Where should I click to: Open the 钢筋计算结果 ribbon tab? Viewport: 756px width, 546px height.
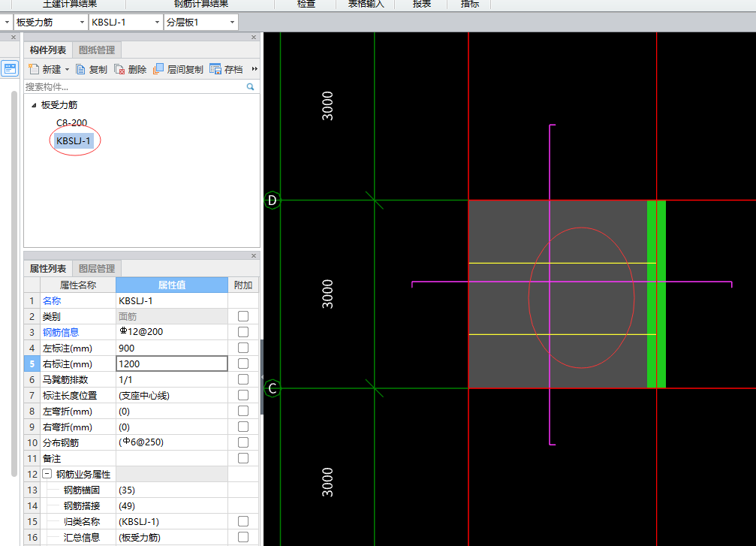coord(201,5)
